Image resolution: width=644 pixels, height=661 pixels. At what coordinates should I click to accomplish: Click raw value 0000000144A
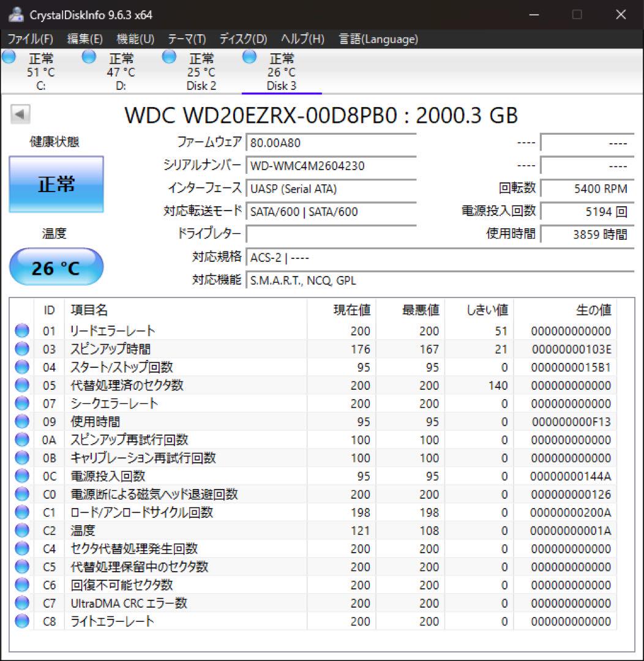click(x=571, y=476)
